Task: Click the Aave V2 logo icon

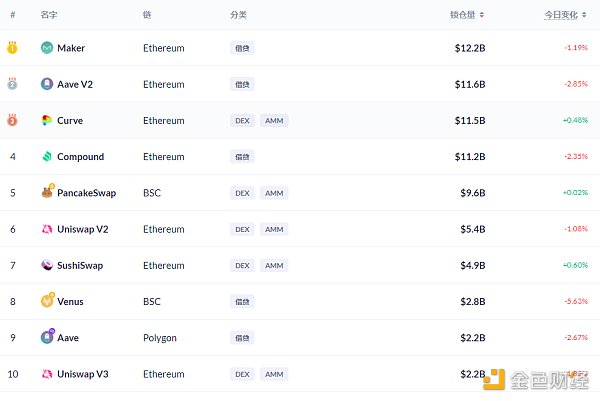Action: click(47, 84)
